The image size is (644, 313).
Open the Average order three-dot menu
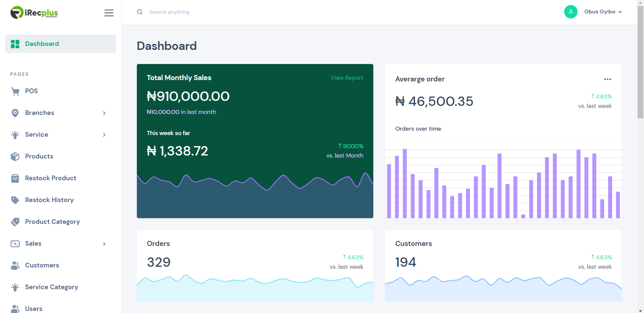[x=607, y=79]
